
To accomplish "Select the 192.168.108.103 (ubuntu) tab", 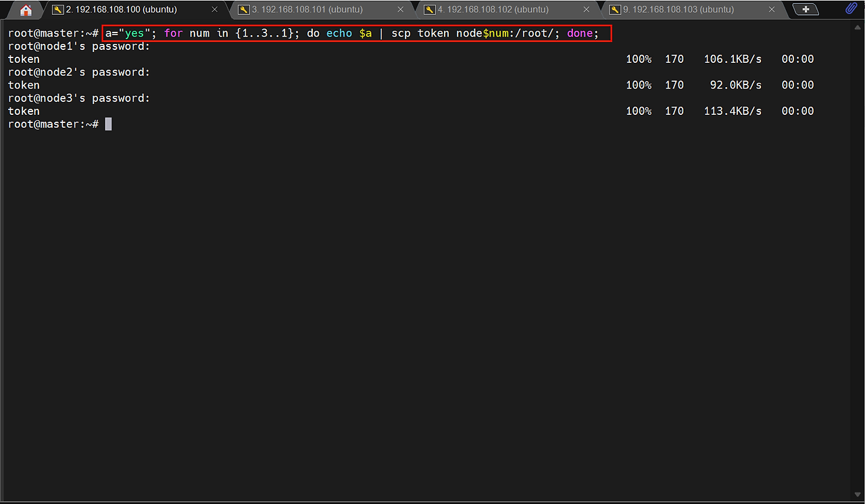I will (678, 10).
